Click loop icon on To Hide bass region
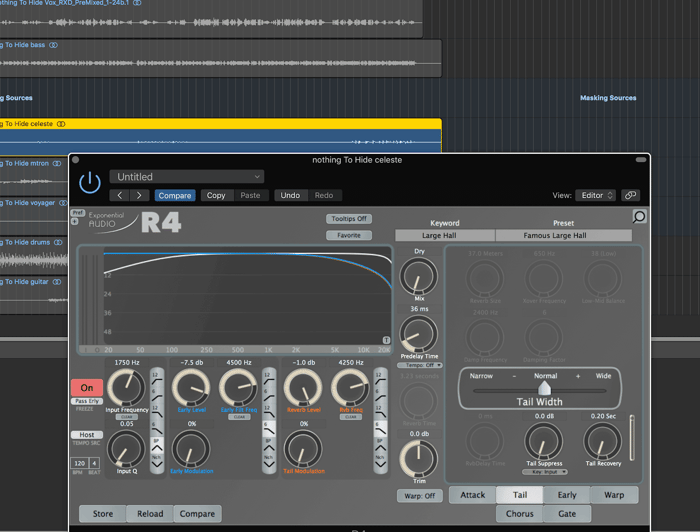The image size is (700, 532). 54,45
